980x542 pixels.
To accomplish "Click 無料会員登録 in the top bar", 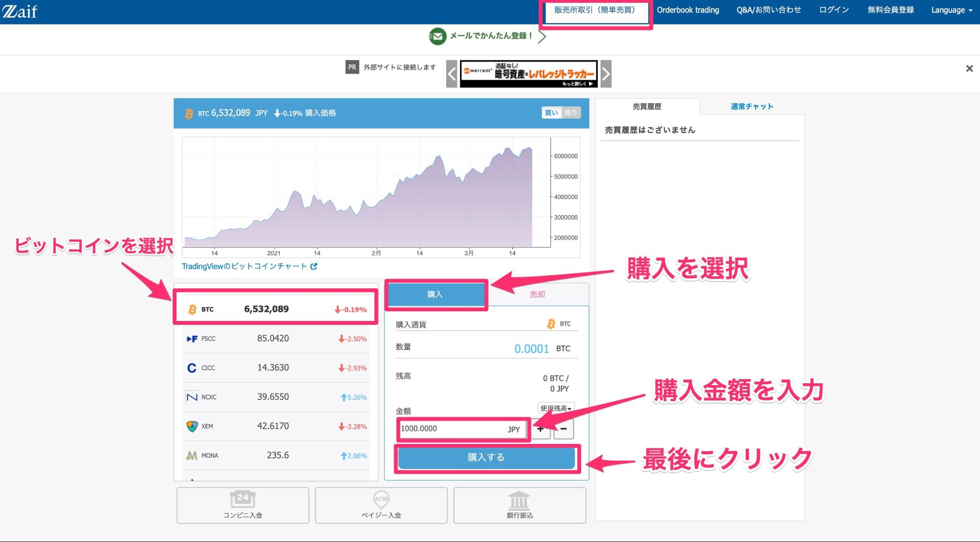I will 891,10.
